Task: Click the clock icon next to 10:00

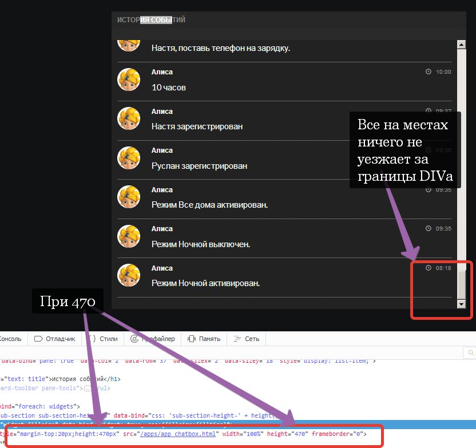Action: 429,72
